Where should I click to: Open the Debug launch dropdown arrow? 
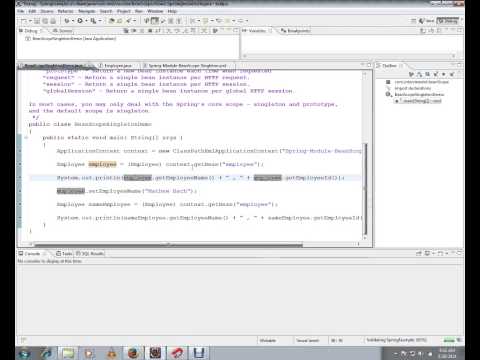[72, 21]
